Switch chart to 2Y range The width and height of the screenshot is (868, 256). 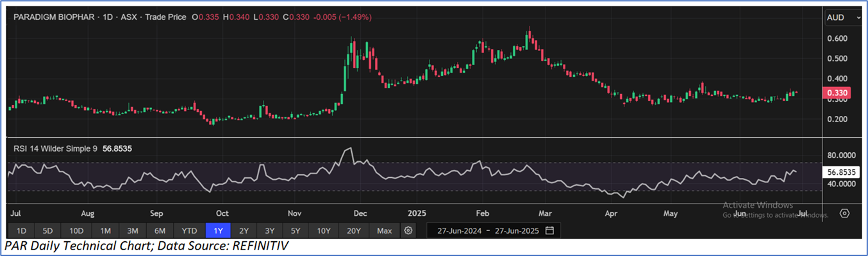tap(244, 230)
